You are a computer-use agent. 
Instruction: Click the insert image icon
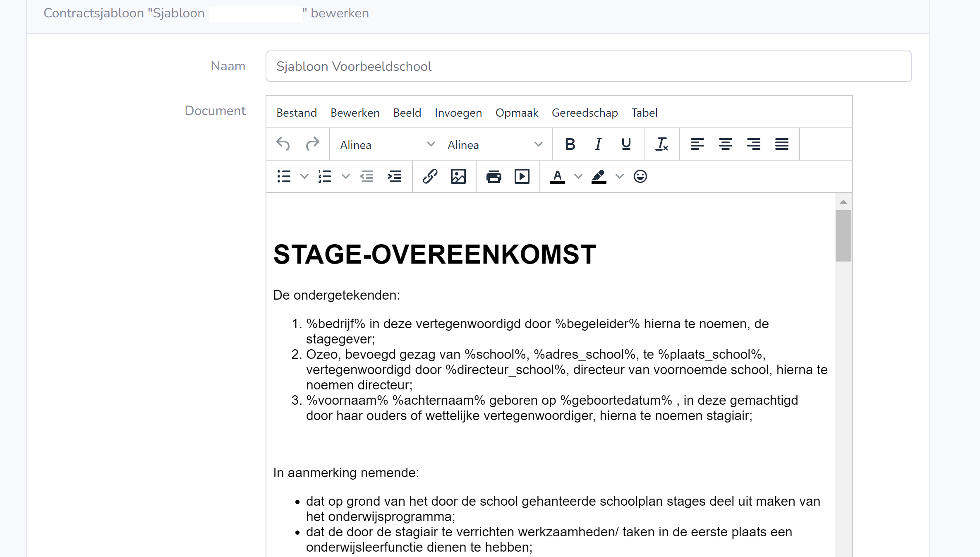tap(458, 177)
